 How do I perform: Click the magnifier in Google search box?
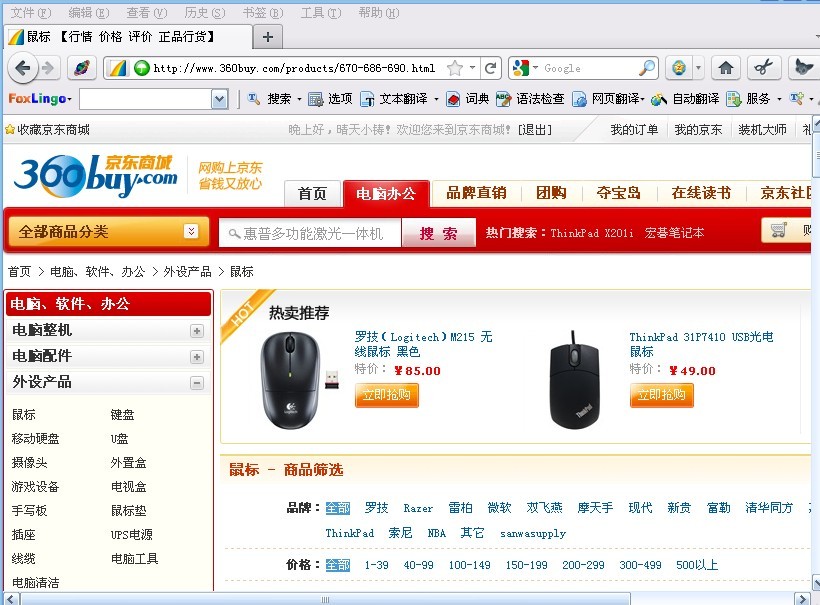(647, 68)
